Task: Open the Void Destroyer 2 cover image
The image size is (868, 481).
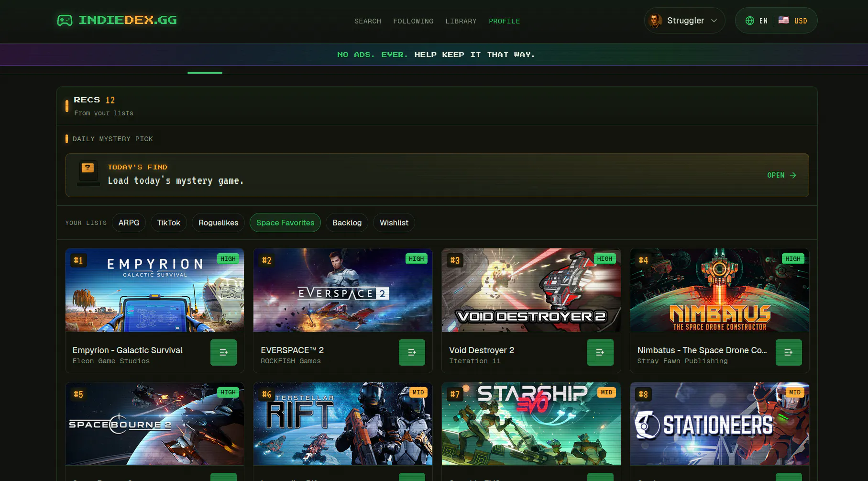Action: [x=531, y=290]
